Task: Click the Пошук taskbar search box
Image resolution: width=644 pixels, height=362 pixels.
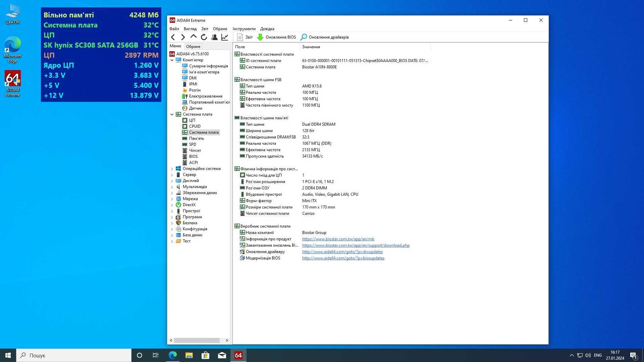Action: pyautogui.click(x=74, y=355)
